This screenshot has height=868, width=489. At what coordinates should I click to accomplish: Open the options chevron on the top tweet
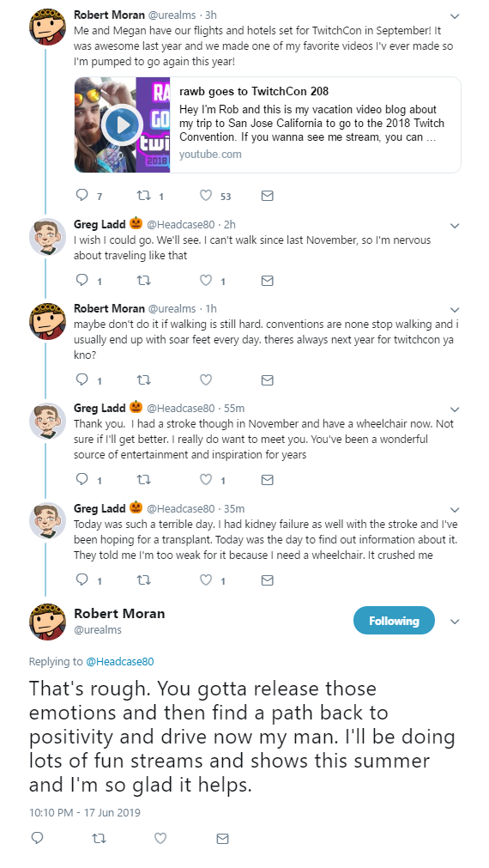(x=455, y=16)
